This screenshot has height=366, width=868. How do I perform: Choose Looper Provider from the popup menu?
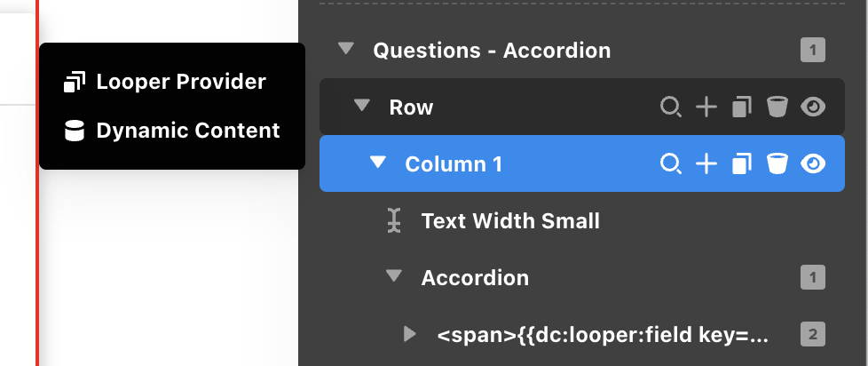(180, 82)
